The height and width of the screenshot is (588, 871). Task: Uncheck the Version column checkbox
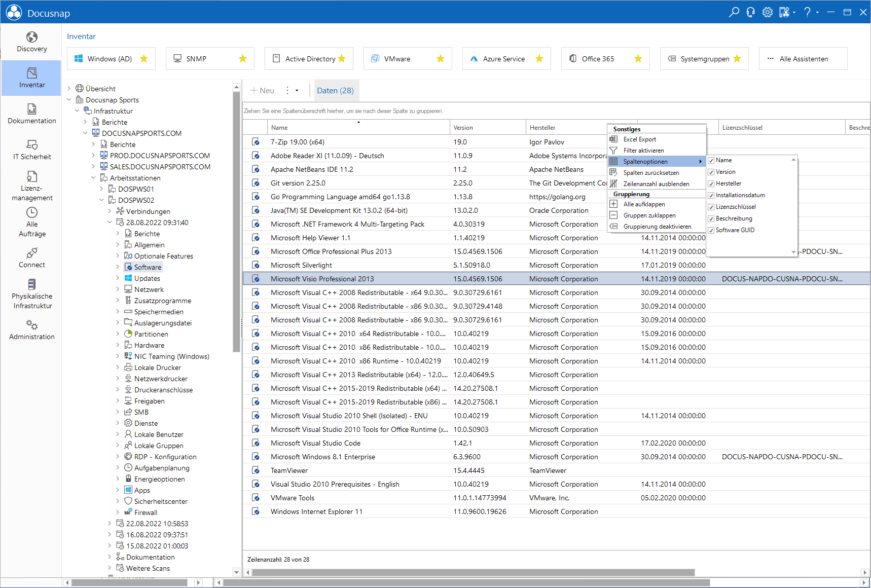coord(711,172)
